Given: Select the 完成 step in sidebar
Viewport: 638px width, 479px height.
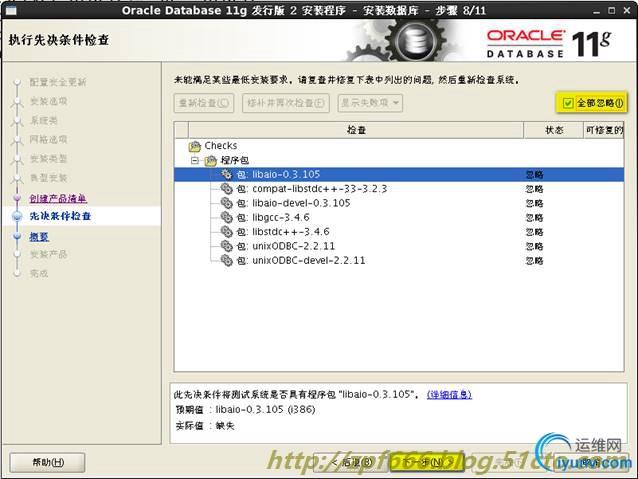Looking at the screenshot, I should [x=39, y=273].
